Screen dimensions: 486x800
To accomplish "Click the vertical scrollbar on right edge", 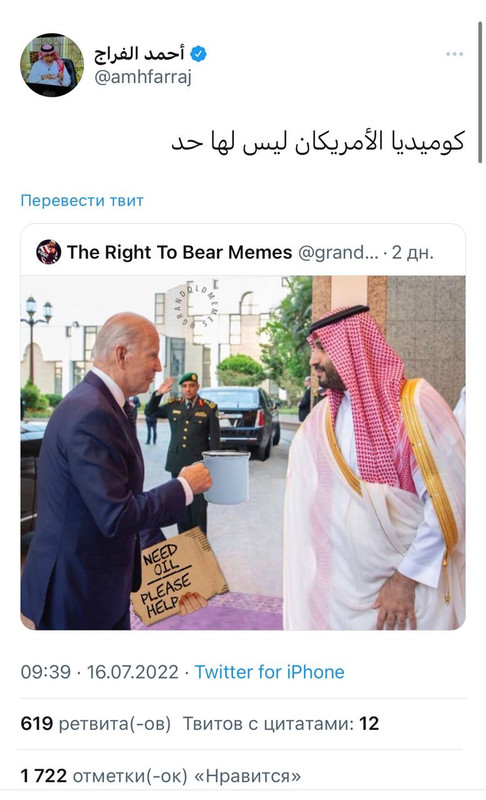I will (480, 92).
